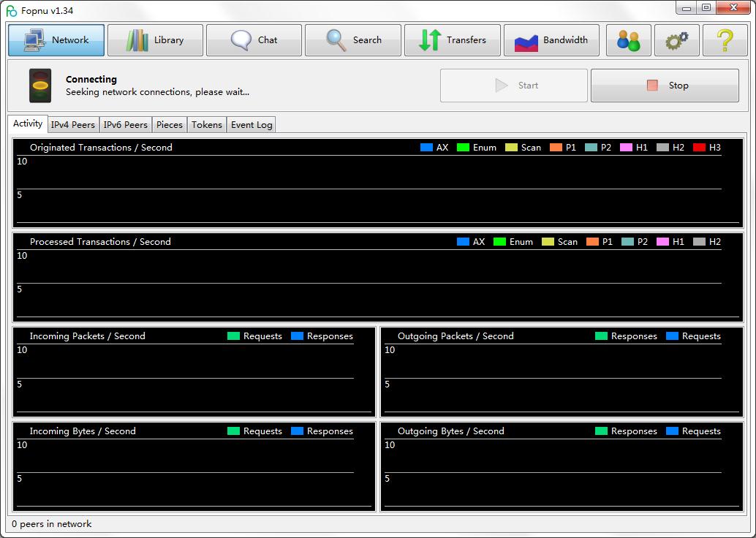Switch to the IPv4 Peers tab
The image size is (756, 538).
[73, 125]
